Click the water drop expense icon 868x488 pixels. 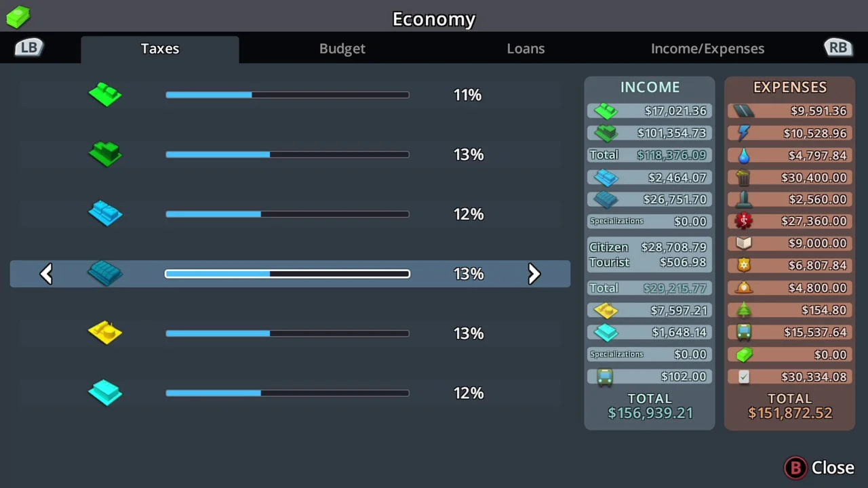[x=744, y=155]
